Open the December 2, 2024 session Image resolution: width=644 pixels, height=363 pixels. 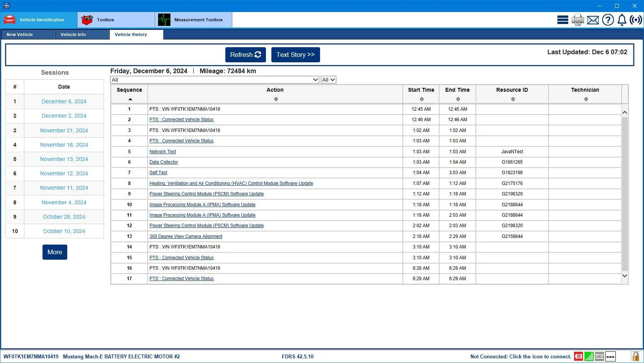64,116
